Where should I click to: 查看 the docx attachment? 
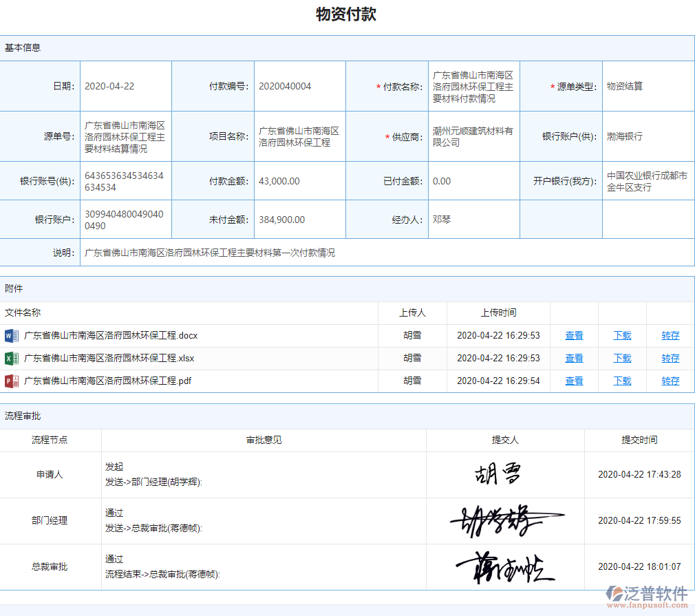tap(574, 335)
